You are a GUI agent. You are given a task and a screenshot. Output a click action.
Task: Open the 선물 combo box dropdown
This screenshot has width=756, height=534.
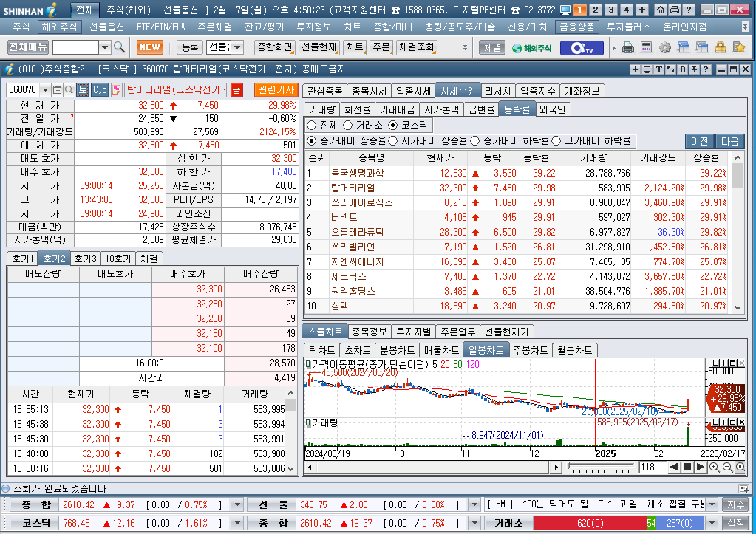pyautogui.click(x=238, y=47)
